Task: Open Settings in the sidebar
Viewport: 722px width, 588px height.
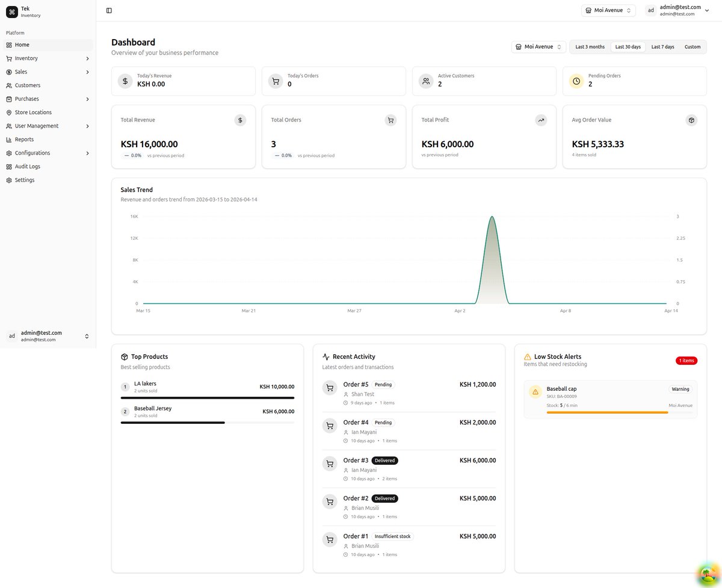Action: (48, 180)
